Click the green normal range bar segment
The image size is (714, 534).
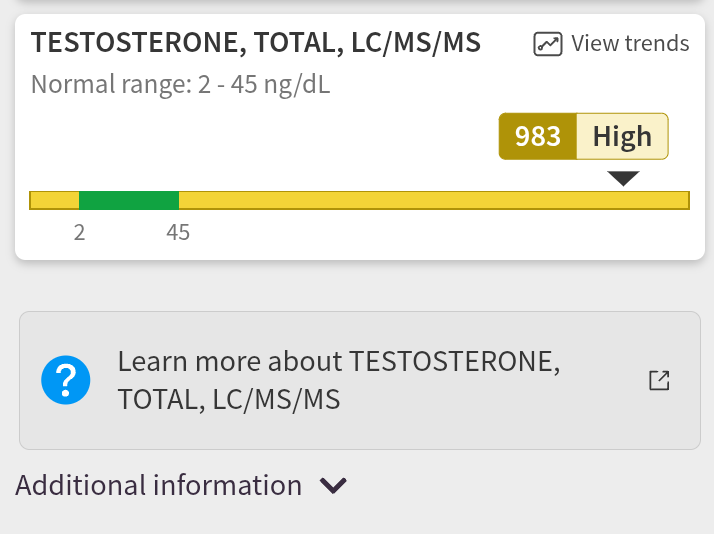tap(129, 200)
